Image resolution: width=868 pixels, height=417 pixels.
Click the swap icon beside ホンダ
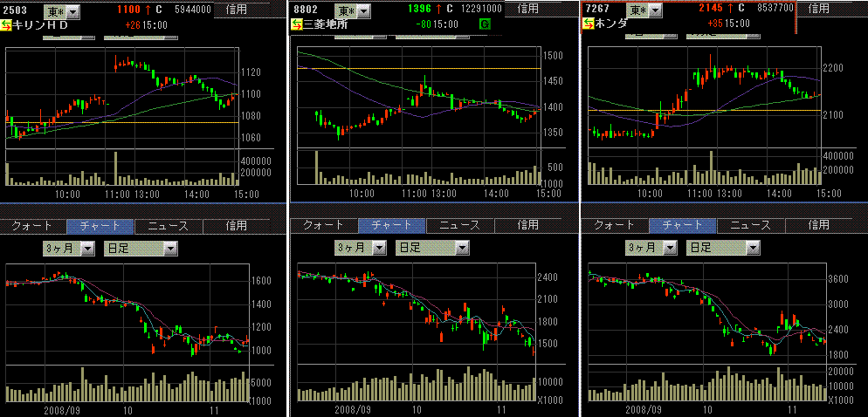[x=588, y=24]
